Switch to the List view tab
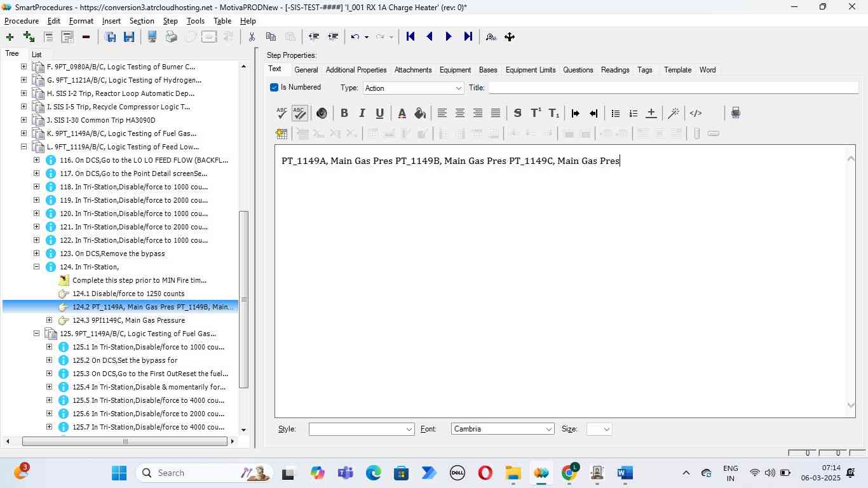 (36, 55)
